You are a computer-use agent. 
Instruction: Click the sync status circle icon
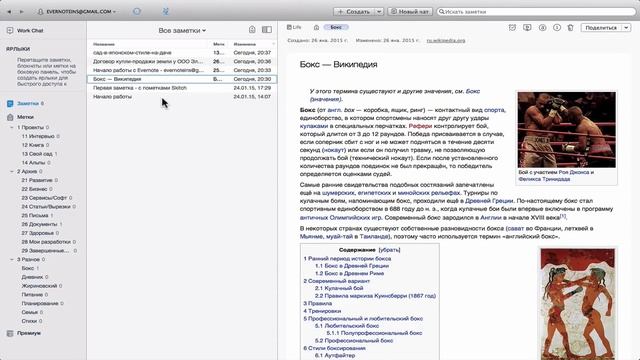click(137, 11)
